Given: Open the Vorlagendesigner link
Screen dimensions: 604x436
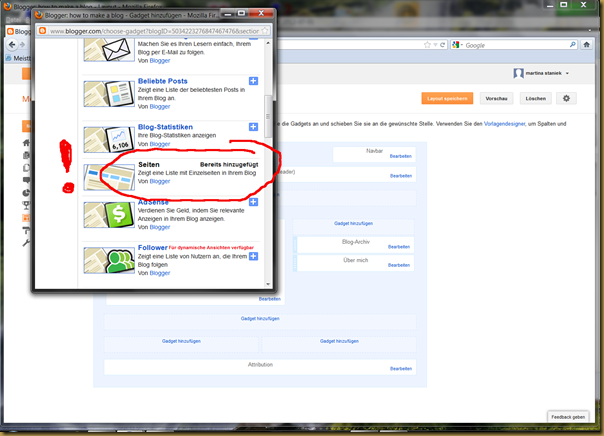Looking at the screenshot, I should (x=504, y=124).
